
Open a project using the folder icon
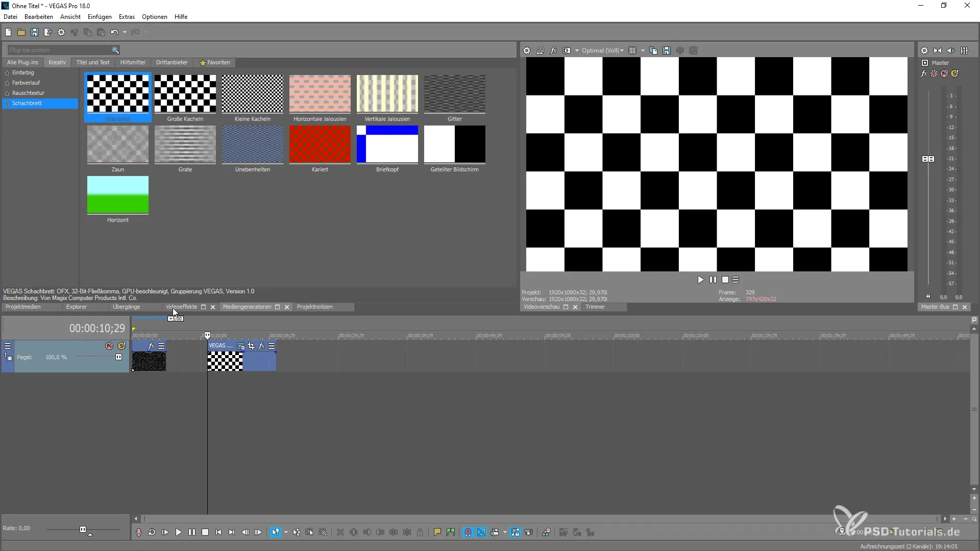point(21,32)
